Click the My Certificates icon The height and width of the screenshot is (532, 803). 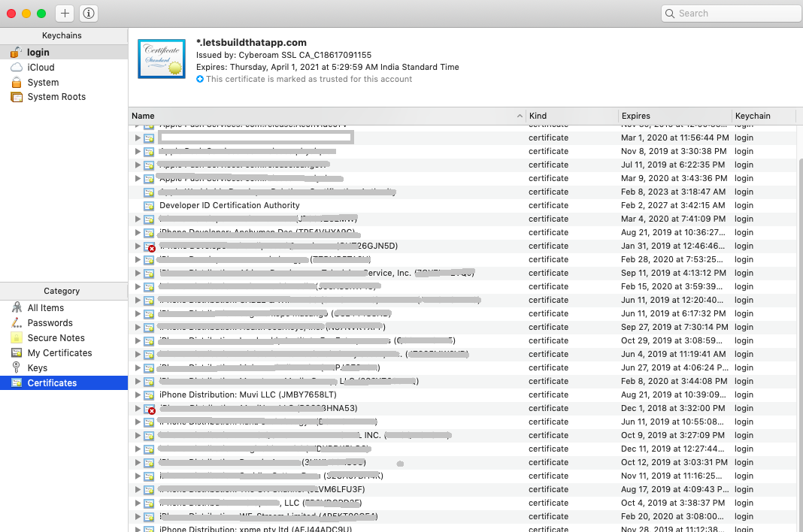[x=17, y=353]
